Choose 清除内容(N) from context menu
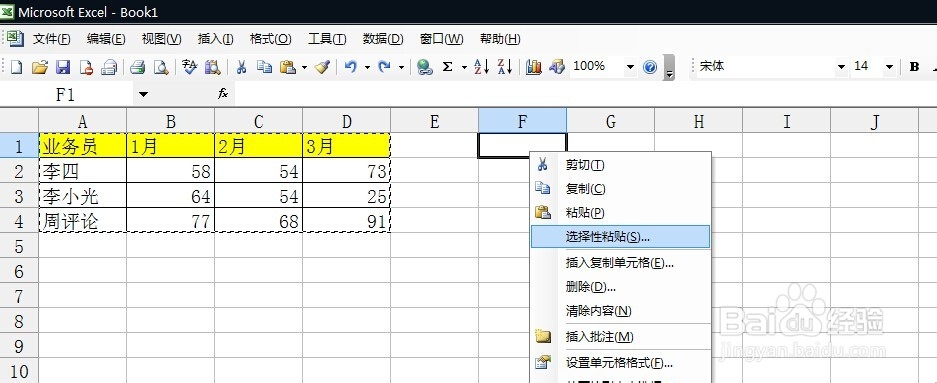Screen dimensions: 937x383 [620, 311]
